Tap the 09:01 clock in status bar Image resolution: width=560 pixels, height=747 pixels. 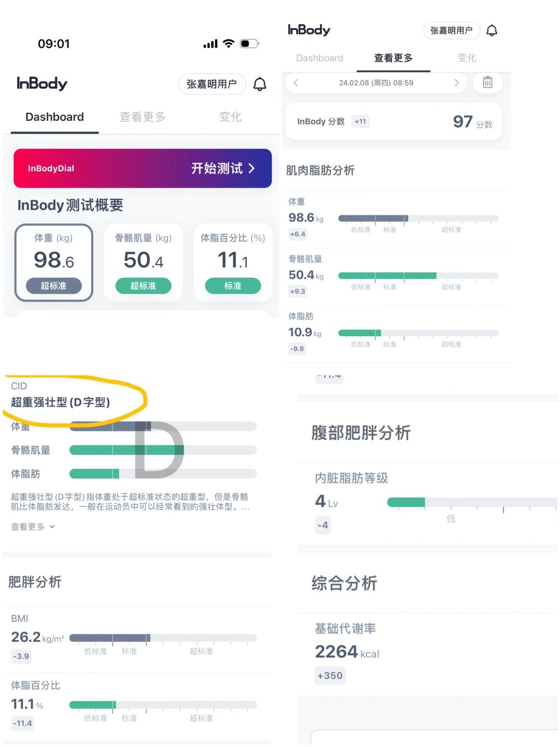coord(54,44)
